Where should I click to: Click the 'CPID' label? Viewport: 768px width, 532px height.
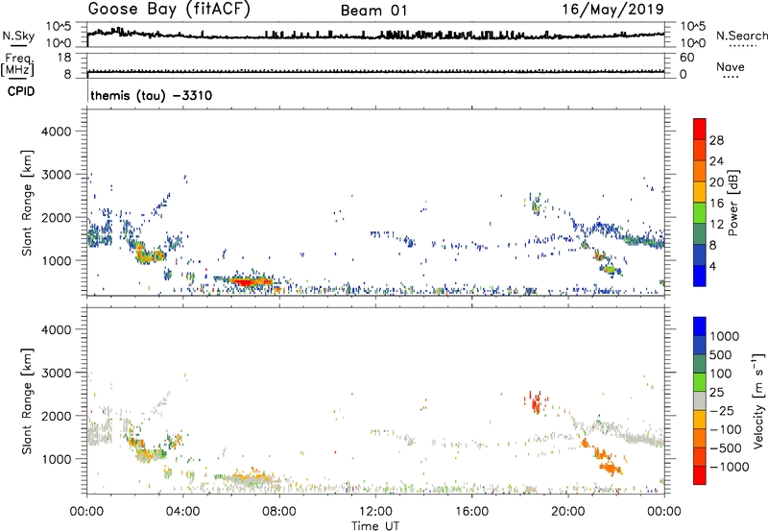[21, 91]
